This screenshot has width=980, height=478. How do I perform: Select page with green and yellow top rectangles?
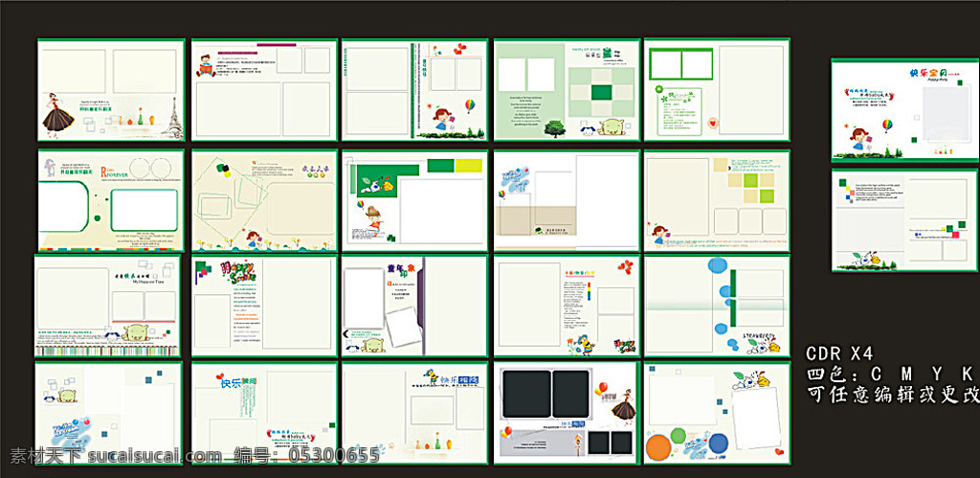pos(414,200)
